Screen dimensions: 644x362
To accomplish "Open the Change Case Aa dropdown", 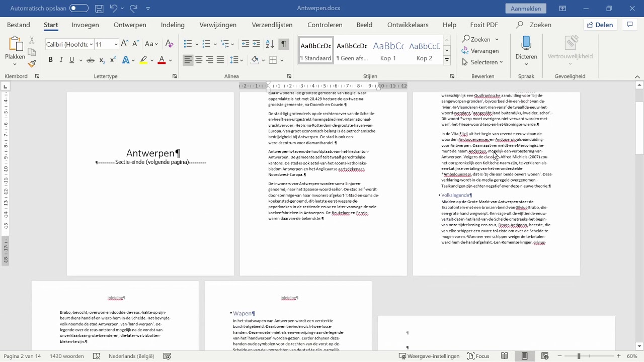I will pyautogui.click(x=151, y=44).
